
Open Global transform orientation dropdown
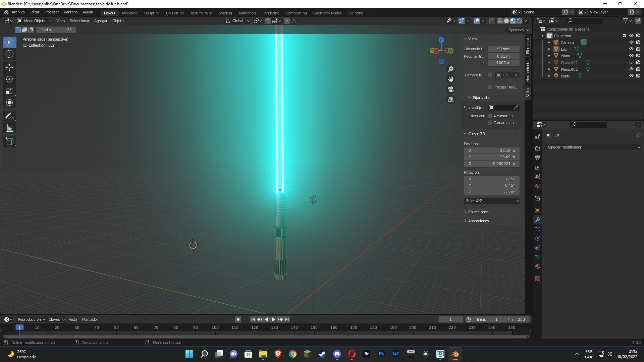pyautogui.click(x=237, y=21)
